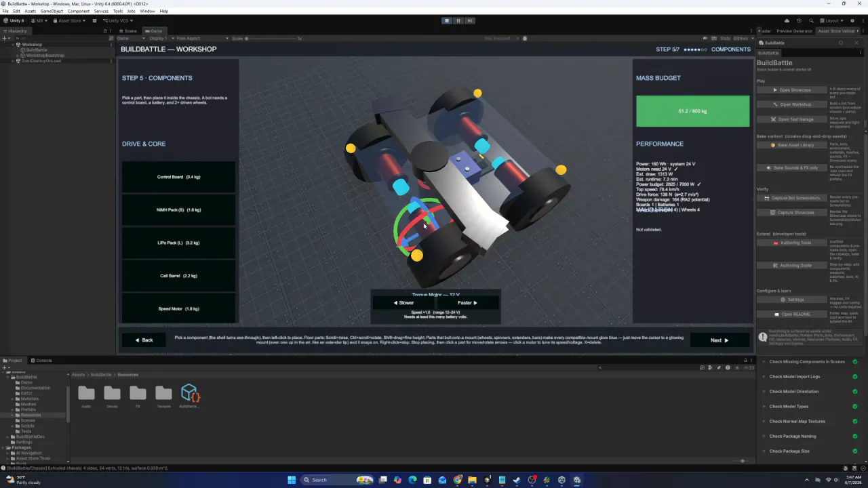Viewport: 868px width, 488px height.
Task: Select the LiPo Pack (L) part
Action: (178, 243)
